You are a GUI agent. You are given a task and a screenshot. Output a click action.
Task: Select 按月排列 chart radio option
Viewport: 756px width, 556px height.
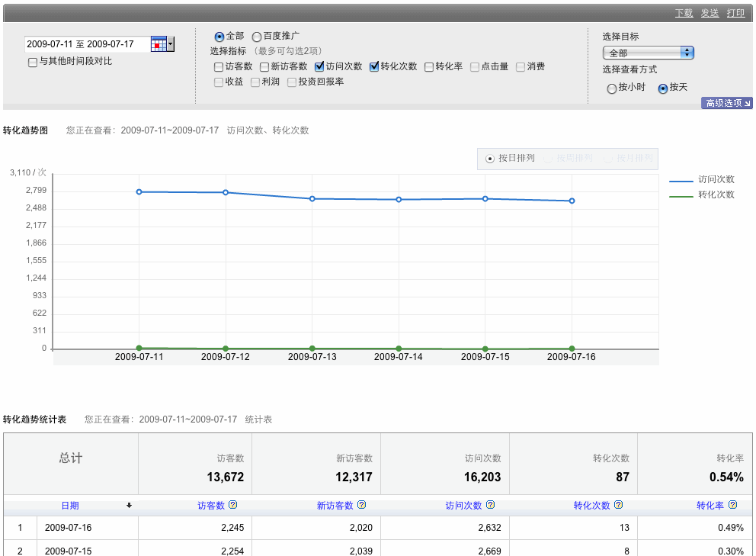tap(608, 159)
